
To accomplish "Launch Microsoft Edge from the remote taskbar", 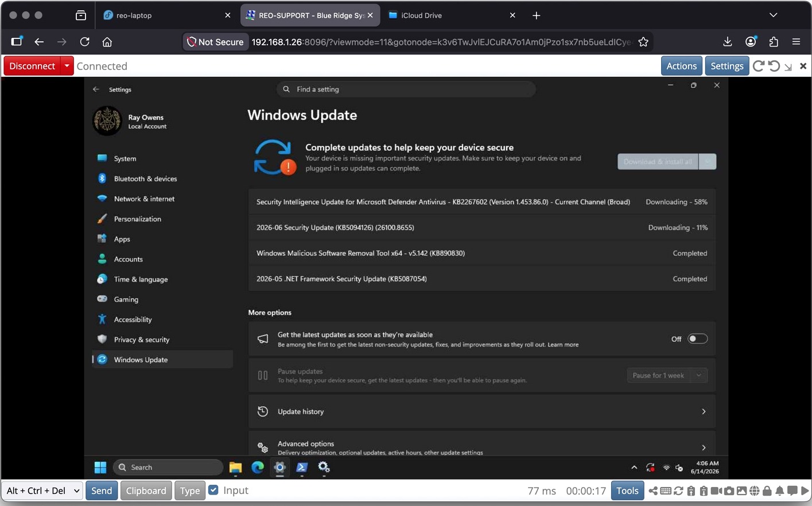I will click(x=258, y=468).
